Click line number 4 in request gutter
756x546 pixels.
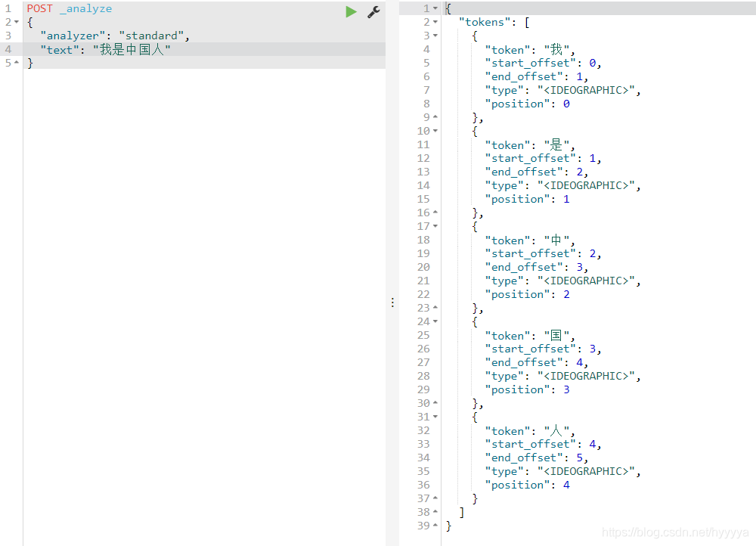8,49
